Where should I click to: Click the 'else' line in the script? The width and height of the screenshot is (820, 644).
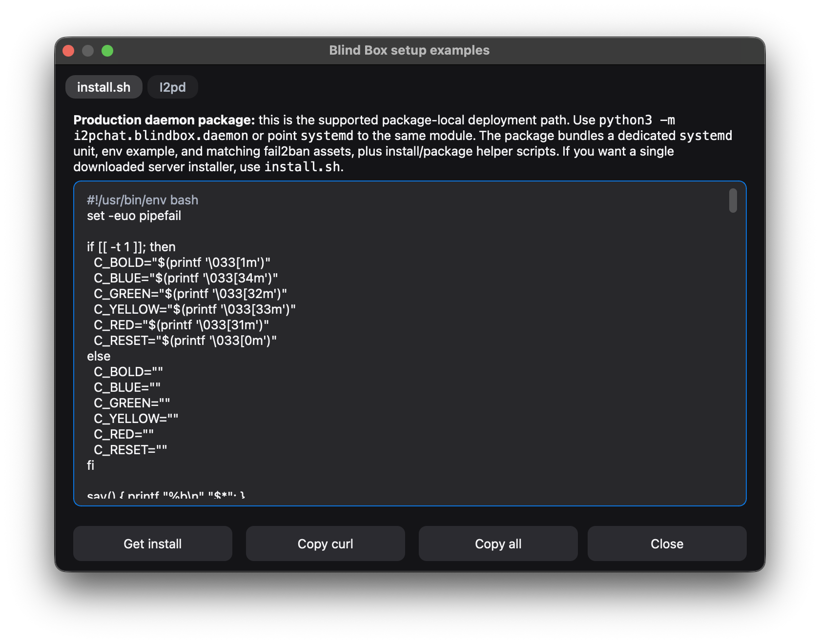point(99,356)
